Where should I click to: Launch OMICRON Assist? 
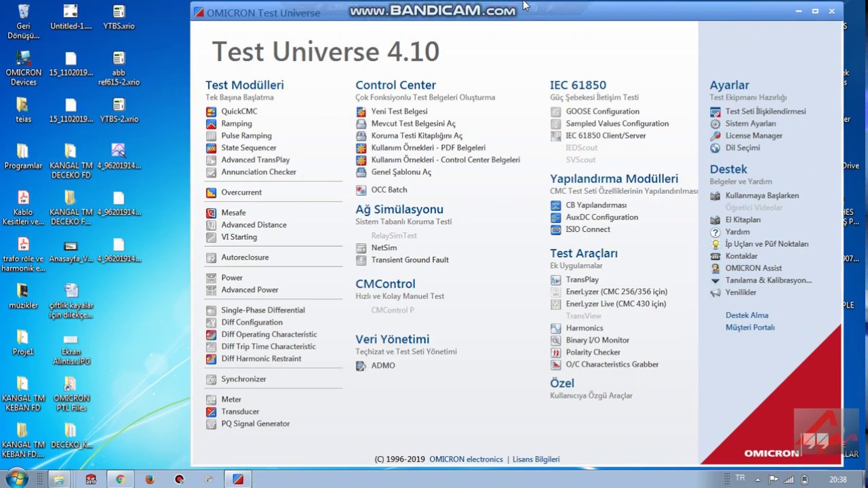753,268
